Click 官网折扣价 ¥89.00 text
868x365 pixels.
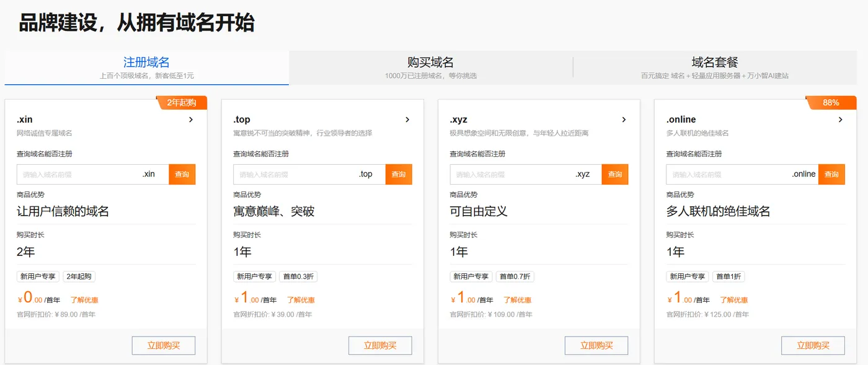coord(56,314)
